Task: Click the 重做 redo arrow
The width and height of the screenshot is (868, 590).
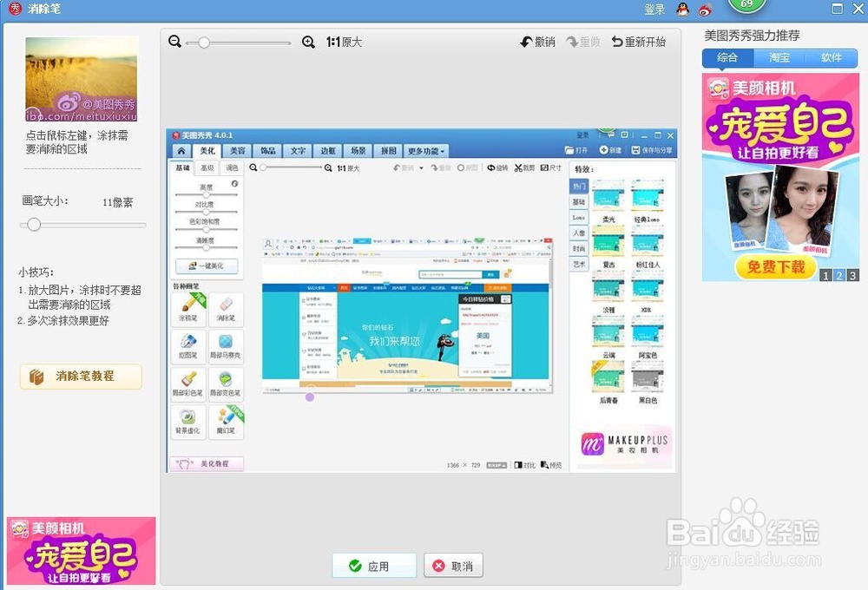Action: point(583,42)
